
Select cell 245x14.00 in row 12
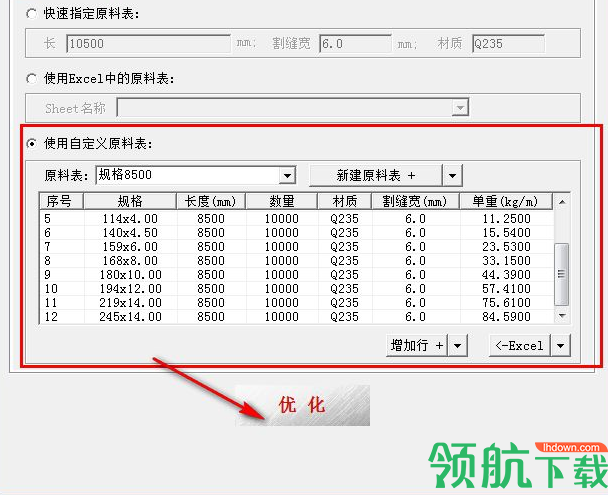[130, 316]
